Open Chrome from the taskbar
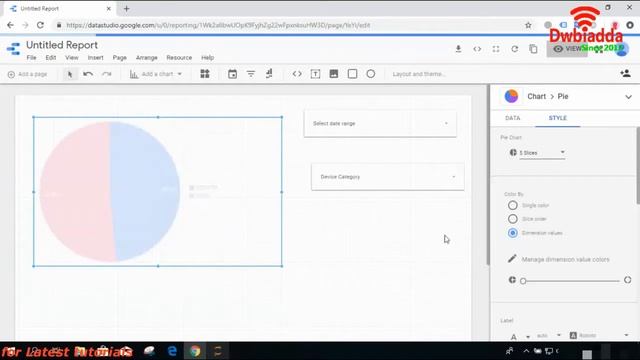 (195, 351)
